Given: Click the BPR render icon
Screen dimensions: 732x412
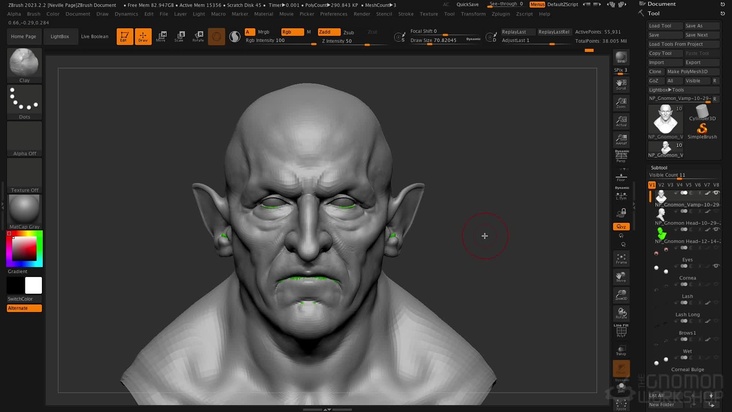Looking at the screenshot, I should [621, 57].
